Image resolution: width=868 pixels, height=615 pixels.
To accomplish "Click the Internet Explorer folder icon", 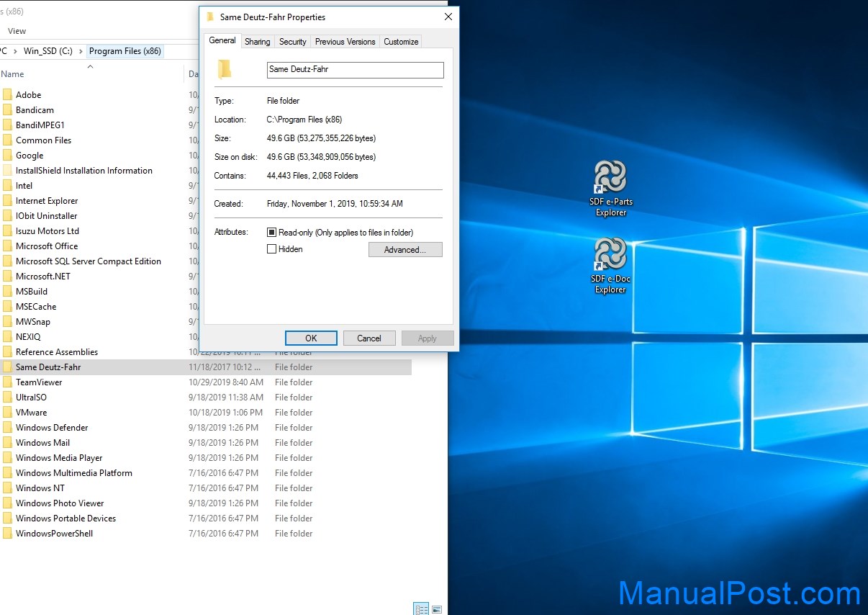I will point(7,201).
